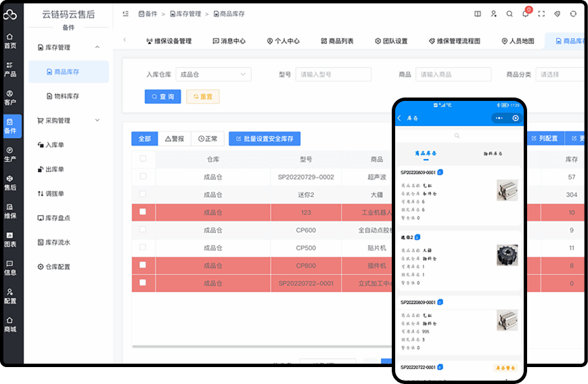Image resolution: width=588 pixels, height=384 pixels.
Task: Click the refresh icon at top right
Action: pyautogui.click(x=573, y=14)
